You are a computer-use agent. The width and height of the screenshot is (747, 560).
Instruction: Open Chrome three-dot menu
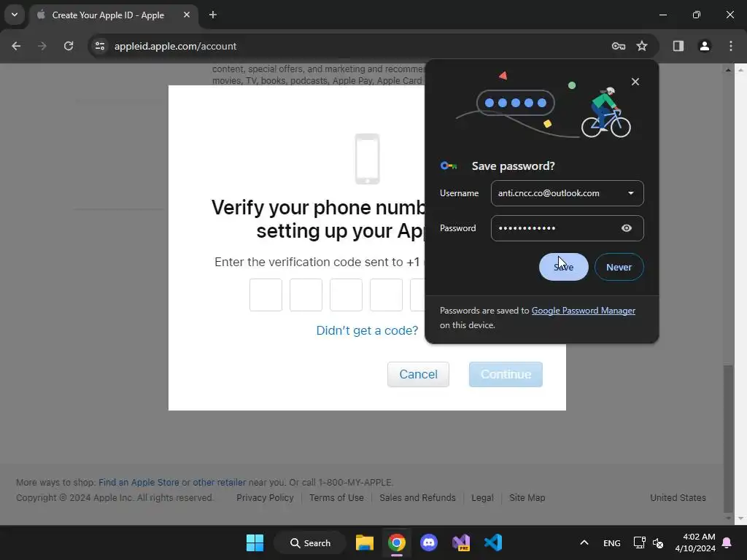click(x=731, y=46)
